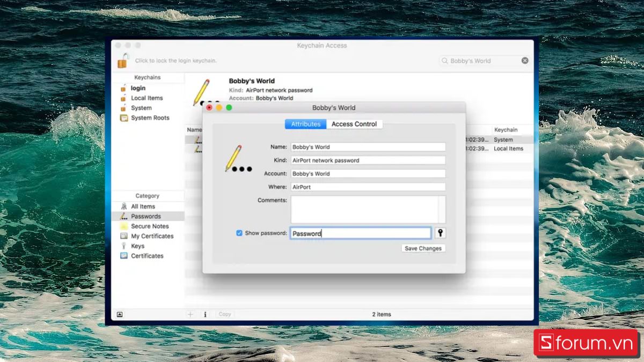
Task: Clear the Bobby's World search query
Action: pos(524,60)
